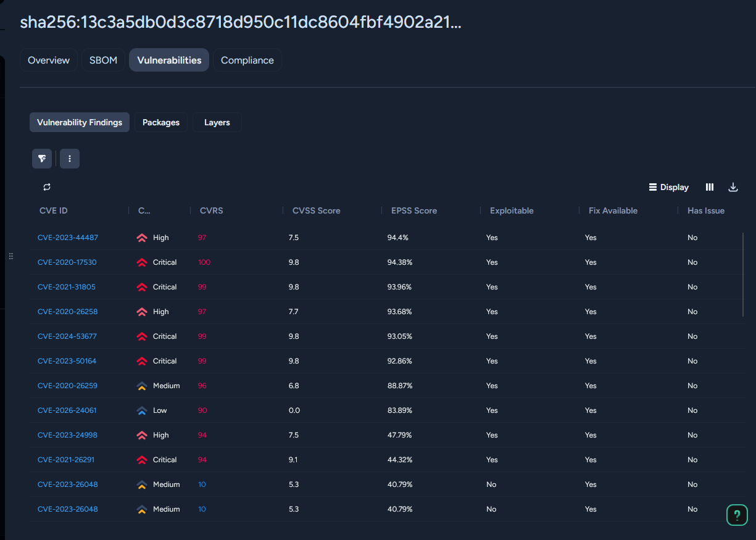Select the Vulnerability Findings sub-tab
756x540 pixels.
pyautogui.click(x=80, y=122)
